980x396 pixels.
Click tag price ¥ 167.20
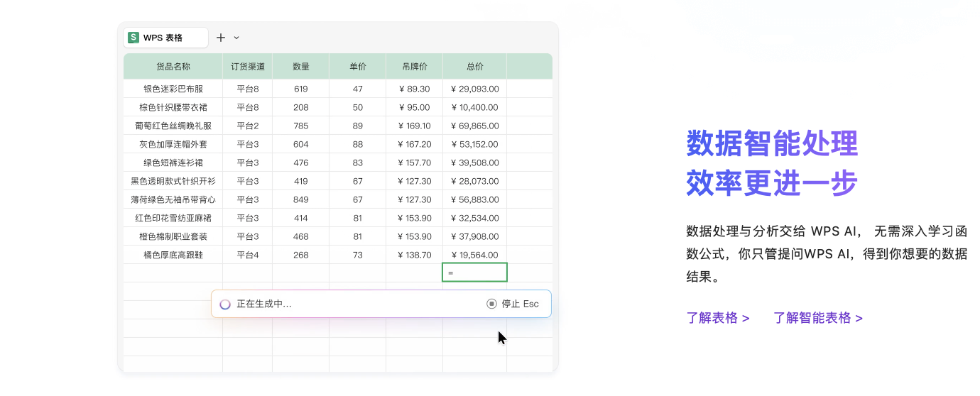coord(415,144)
